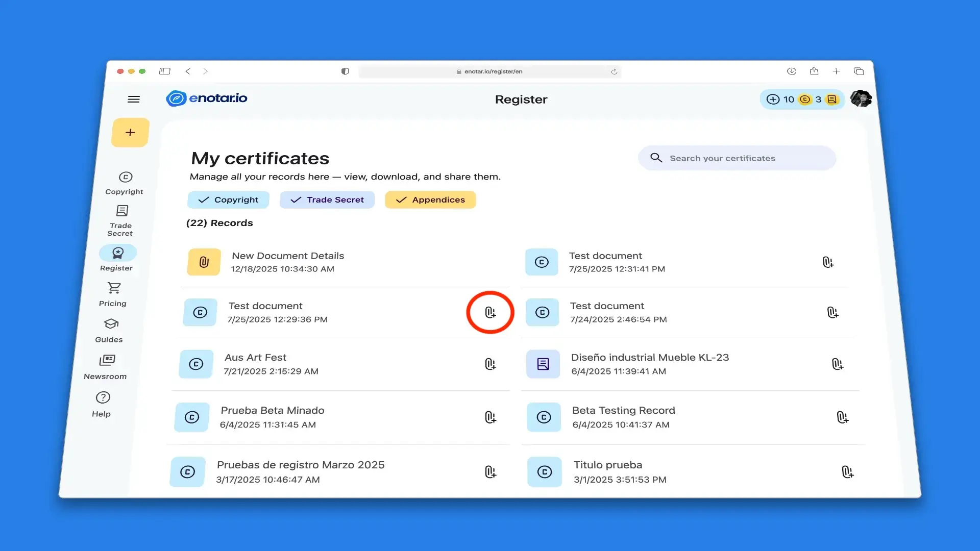Click the yellow plus button to create a record

pyautogui.click(x=130, y=132)
